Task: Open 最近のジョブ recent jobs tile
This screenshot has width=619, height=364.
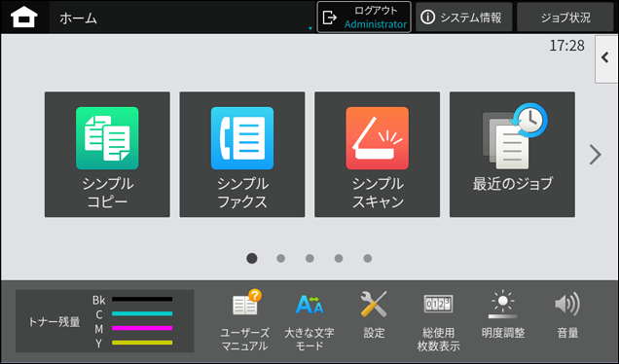Action: coord(512,155)
